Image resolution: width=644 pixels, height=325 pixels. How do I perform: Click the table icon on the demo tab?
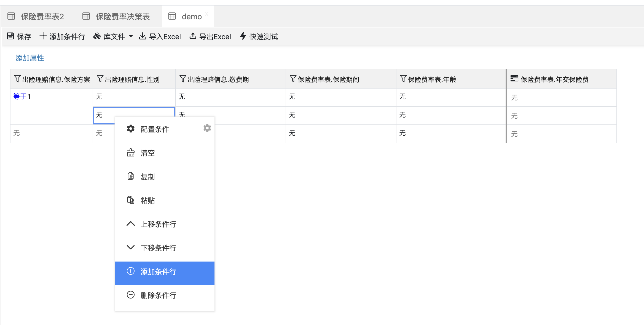pyautogui.click(x=172, y=16)
